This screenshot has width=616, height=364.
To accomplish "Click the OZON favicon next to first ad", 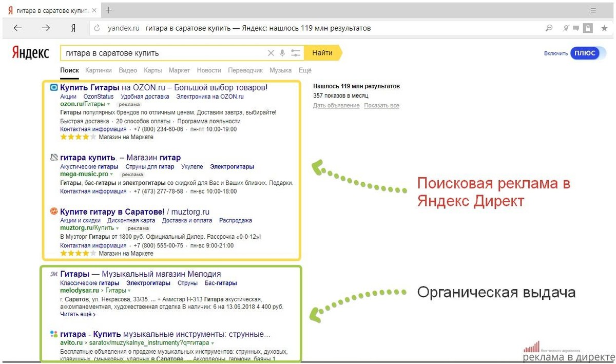I will click(x=54, y=88).
